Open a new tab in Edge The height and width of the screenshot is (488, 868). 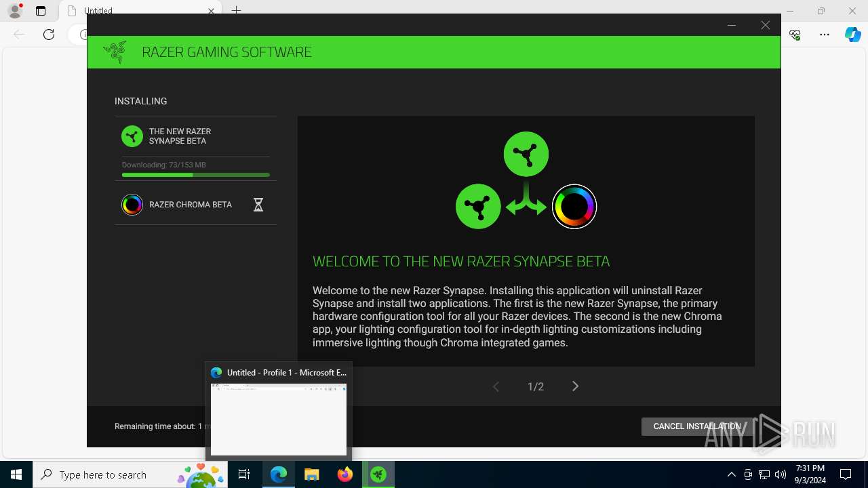point(236,11)
